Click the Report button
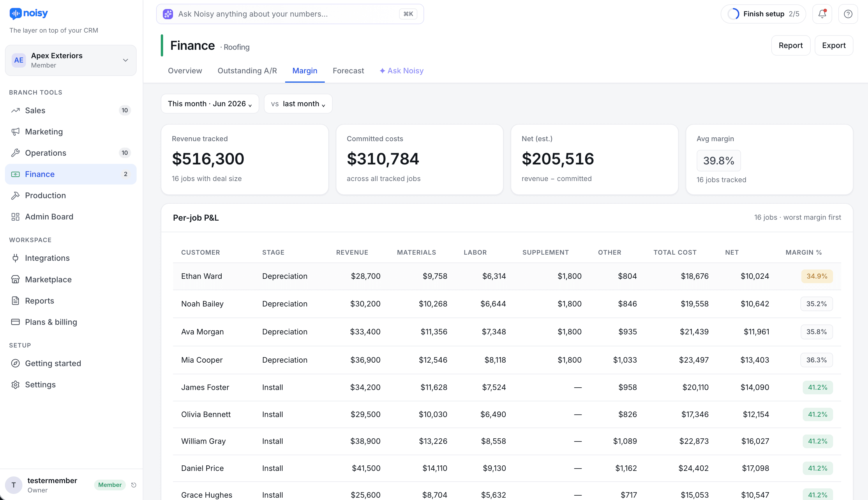Image resolution: width=868 pixels, height=500 pixels. tap(790, 45)
